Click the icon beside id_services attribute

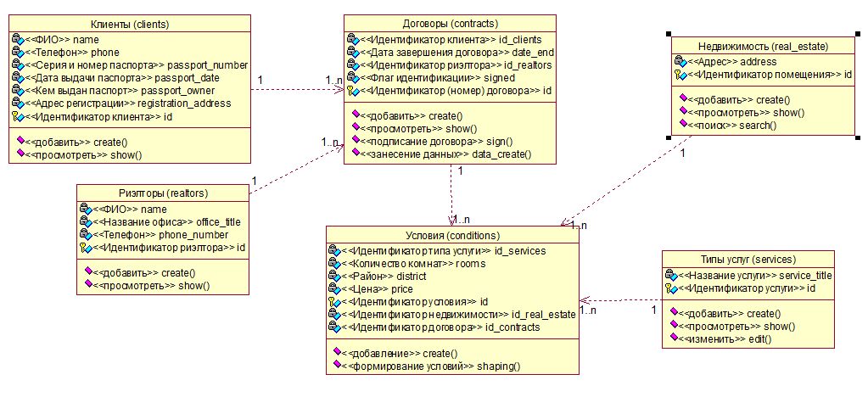[333, 251]
